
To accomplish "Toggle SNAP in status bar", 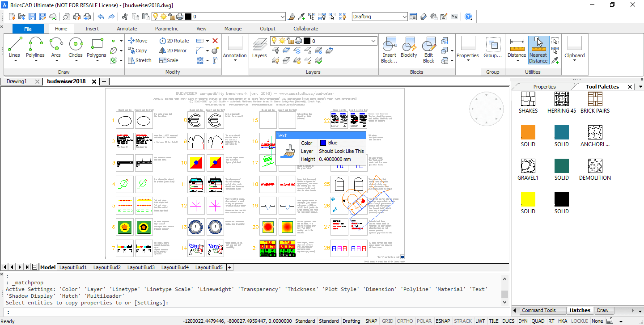I will 371,321.
